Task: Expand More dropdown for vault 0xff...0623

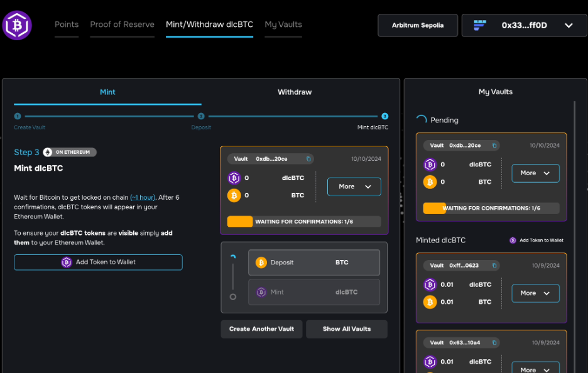Action: point(535,293)
